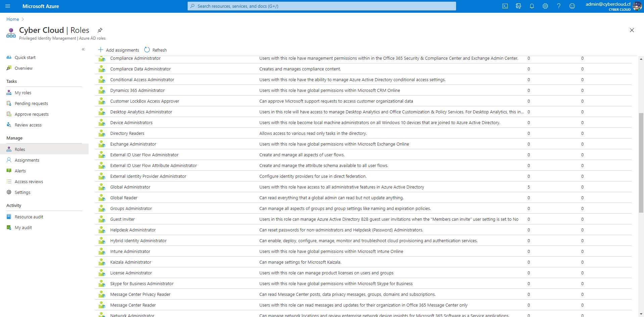Open Skype for Business Administrator role
644x317 pixels.
coord(142,283)
